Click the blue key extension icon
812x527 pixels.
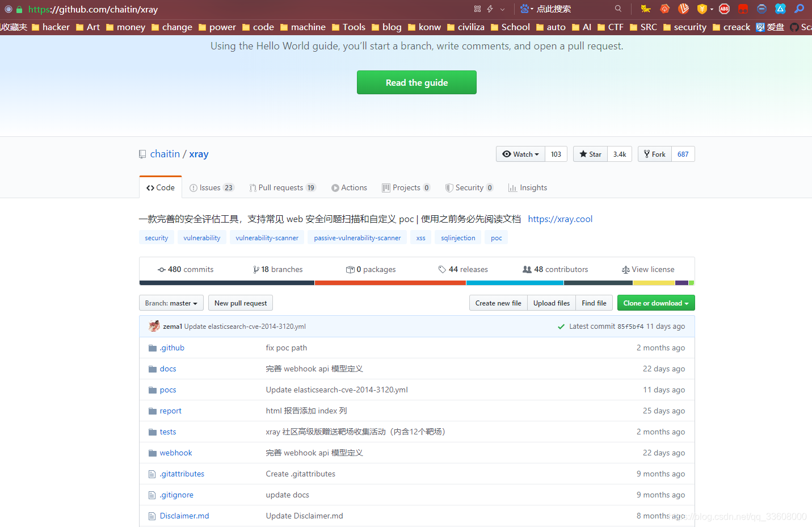point(799,9)
